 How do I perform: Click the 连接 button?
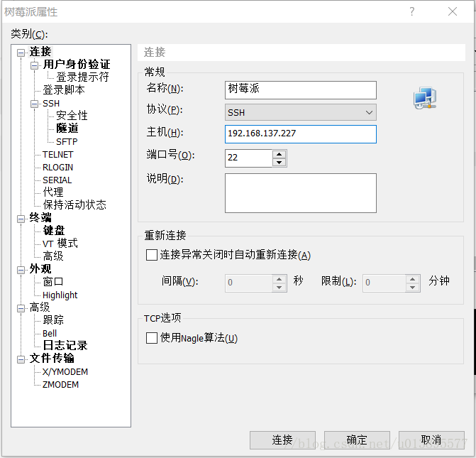point(282,440)
